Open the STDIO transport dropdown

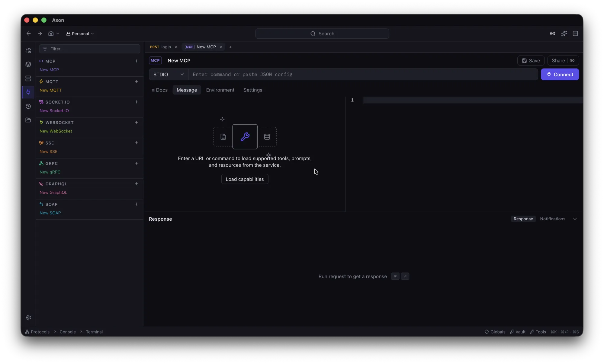(x=169, y=75)
